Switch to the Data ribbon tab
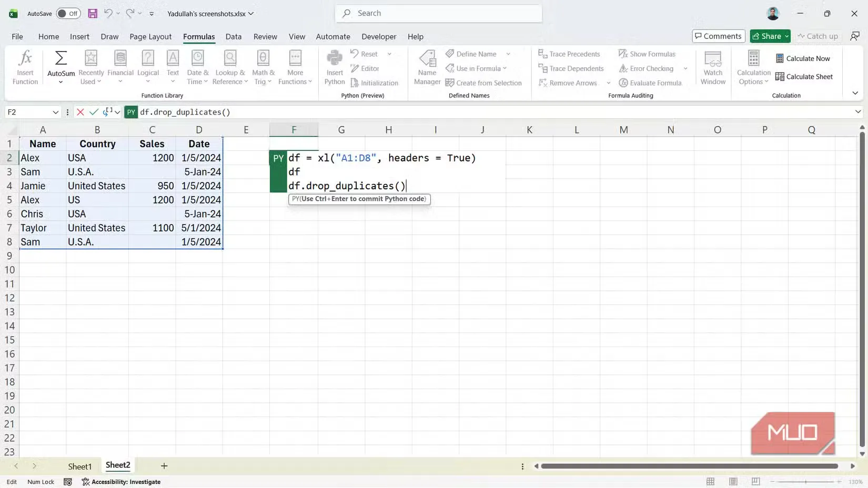868x488 pixels. point(233,36)
